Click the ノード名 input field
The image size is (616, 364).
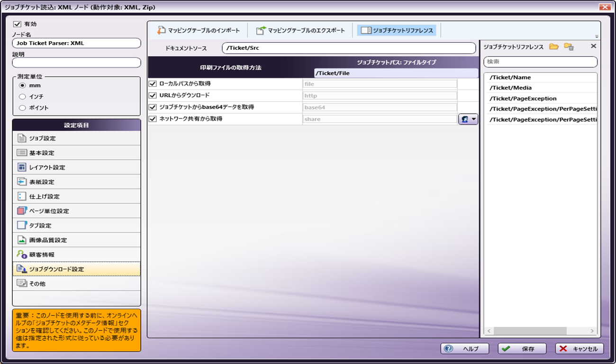click(77, 43)
